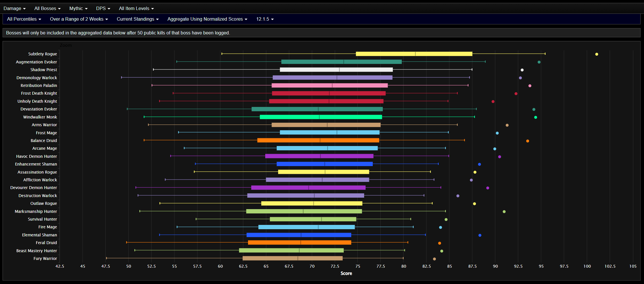
Task: Expand the All Item Levels dropdown
Action: 136,9
